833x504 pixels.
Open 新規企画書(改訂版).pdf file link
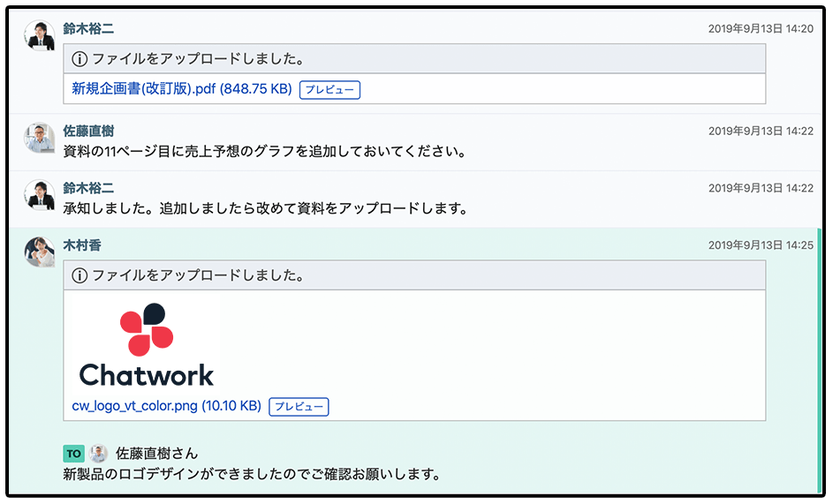coord(182,88)
